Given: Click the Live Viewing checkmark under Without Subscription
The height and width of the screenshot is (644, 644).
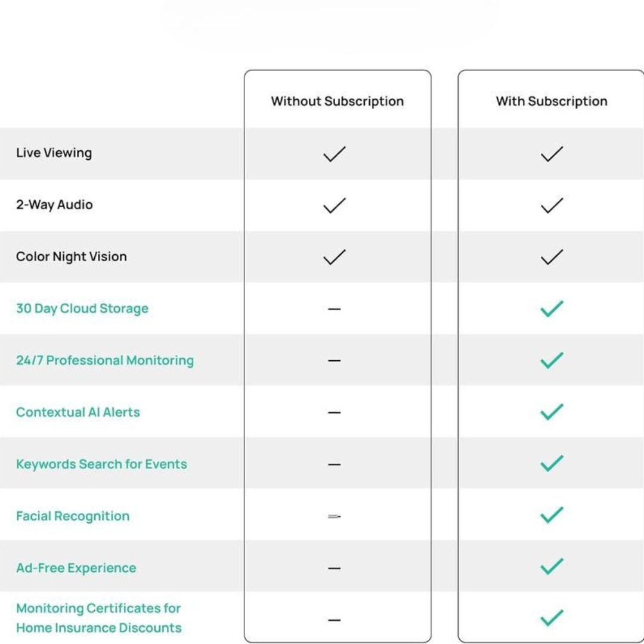Looking at the screenshot, I should pos(334,154).
